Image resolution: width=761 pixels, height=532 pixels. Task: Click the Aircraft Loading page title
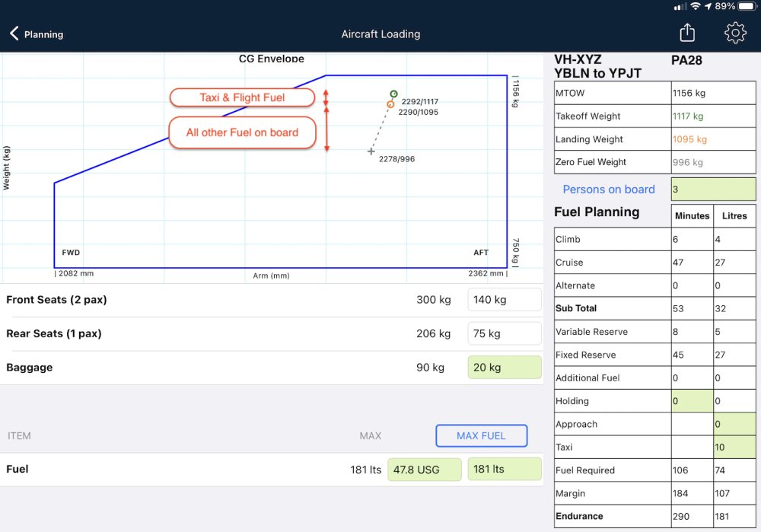tap(380, 34)
